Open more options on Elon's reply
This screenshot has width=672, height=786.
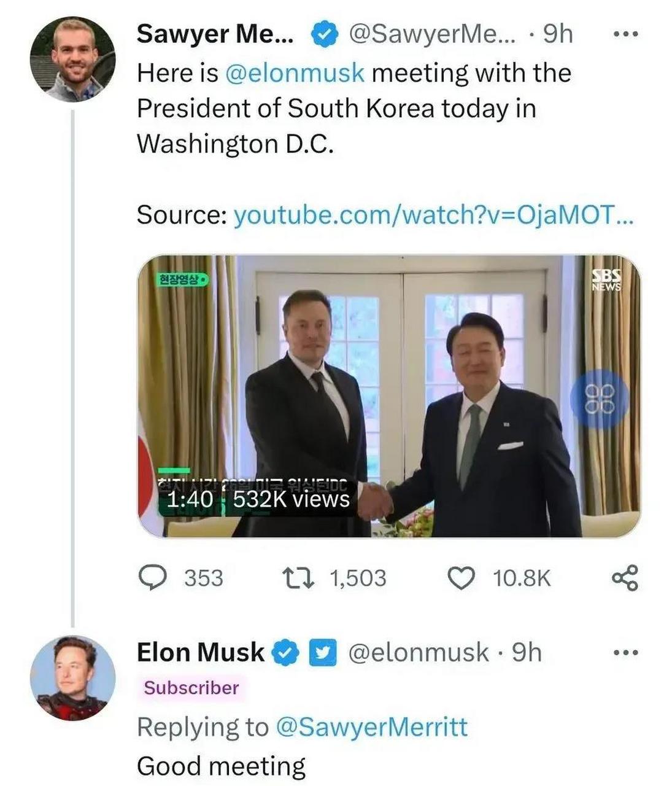click(626, 653)
